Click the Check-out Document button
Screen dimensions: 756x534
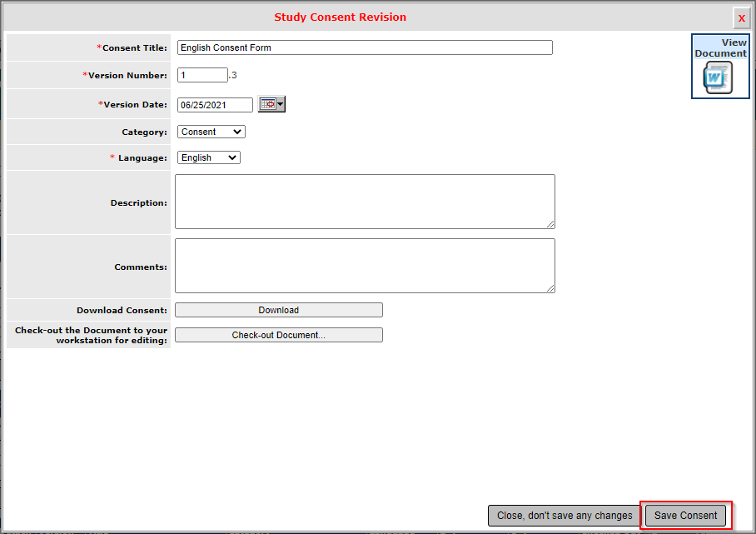click(x=279, y=335)
